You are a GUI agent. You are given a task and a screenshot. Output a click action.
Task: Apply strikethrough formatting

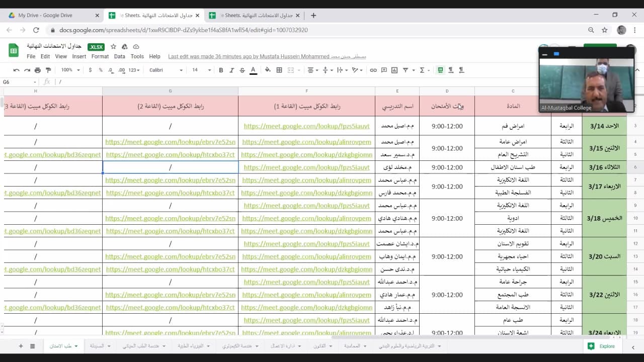tap(242, 70)
